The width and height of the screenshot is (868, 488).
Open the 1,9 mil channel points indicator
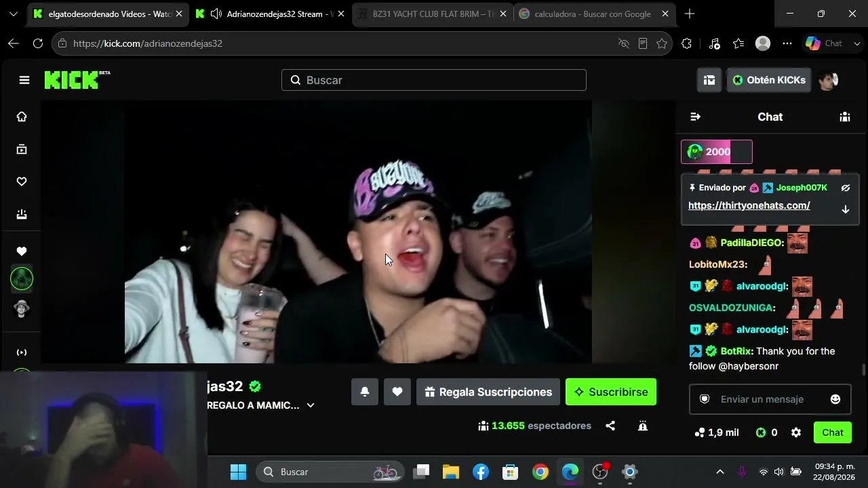pos(717,432)
